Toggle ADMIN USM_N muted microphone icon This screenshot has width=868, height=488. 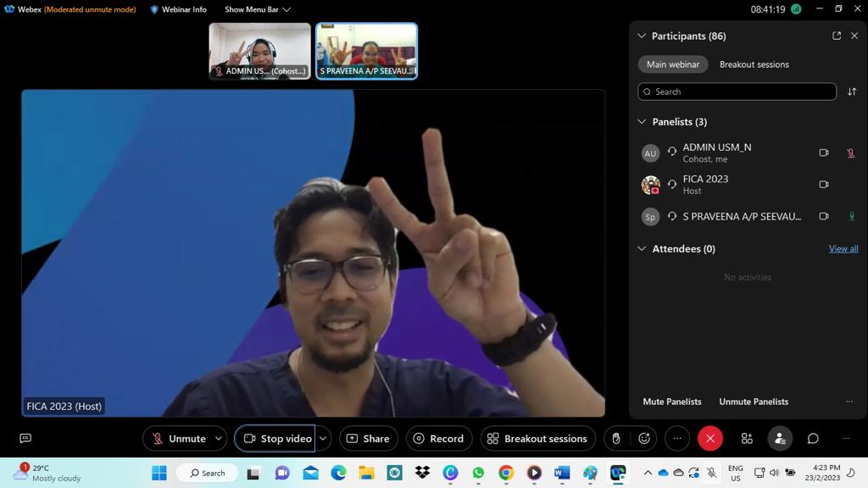tap(851, 153)
